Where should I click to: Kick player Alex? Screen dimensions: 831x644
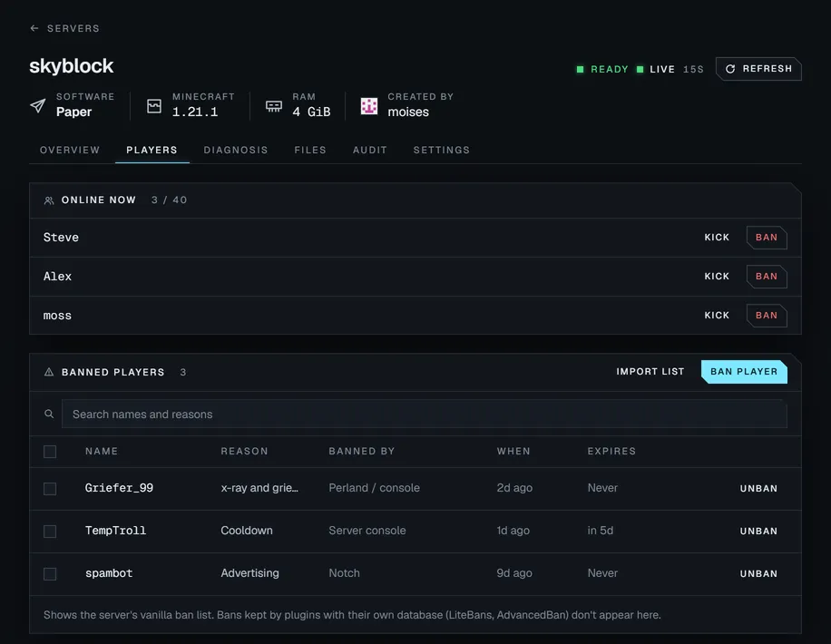(717, 276)
